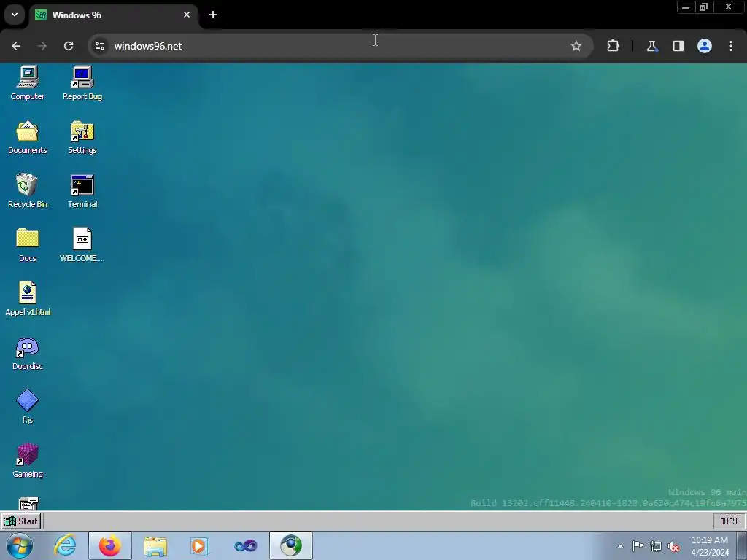Expand the tab search dropdown arrow
This screenshot has width=747, height=560.
point(15,15)
